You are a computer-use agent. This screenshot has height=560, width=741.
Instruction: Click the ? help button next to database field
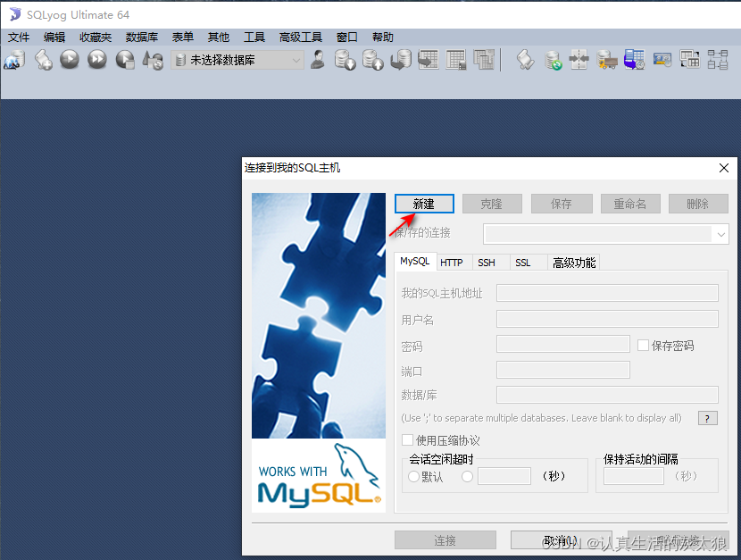706,417
